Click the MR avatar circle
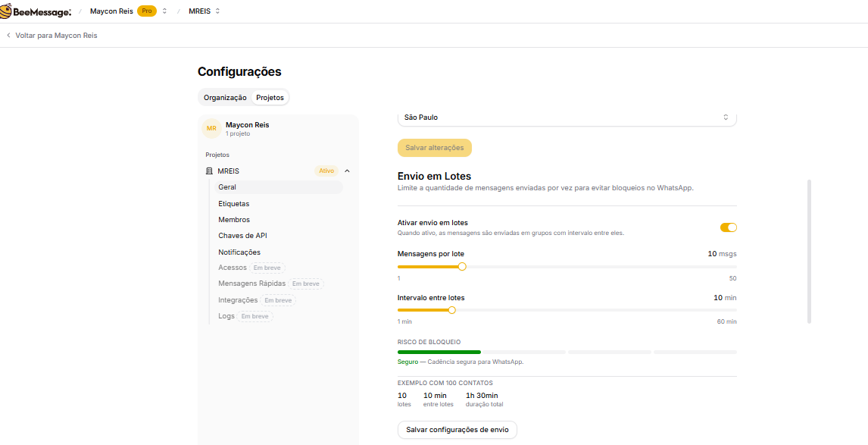The height and width of the screenshot is (445, 868). tap(211, 129)
